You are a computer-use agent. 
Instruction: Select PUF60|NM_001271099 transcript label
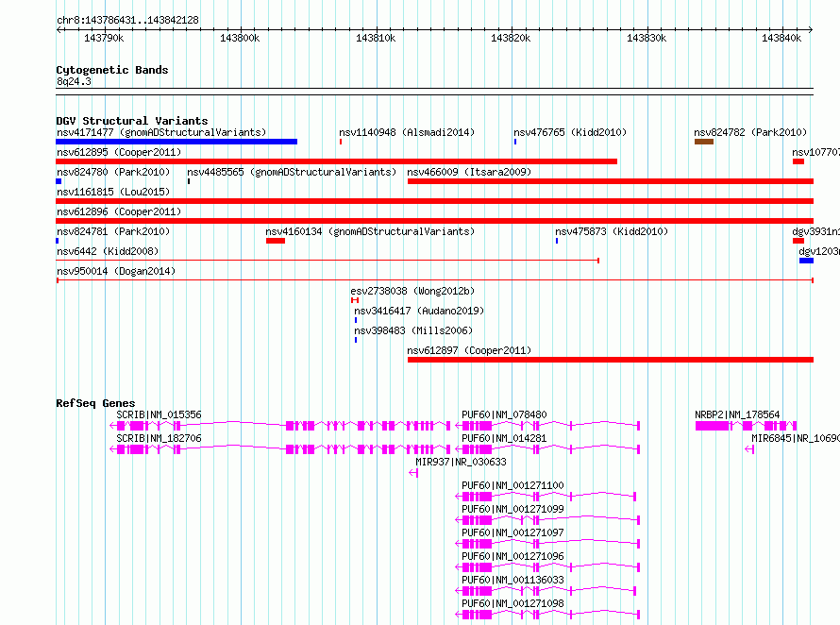coord(512,509)
